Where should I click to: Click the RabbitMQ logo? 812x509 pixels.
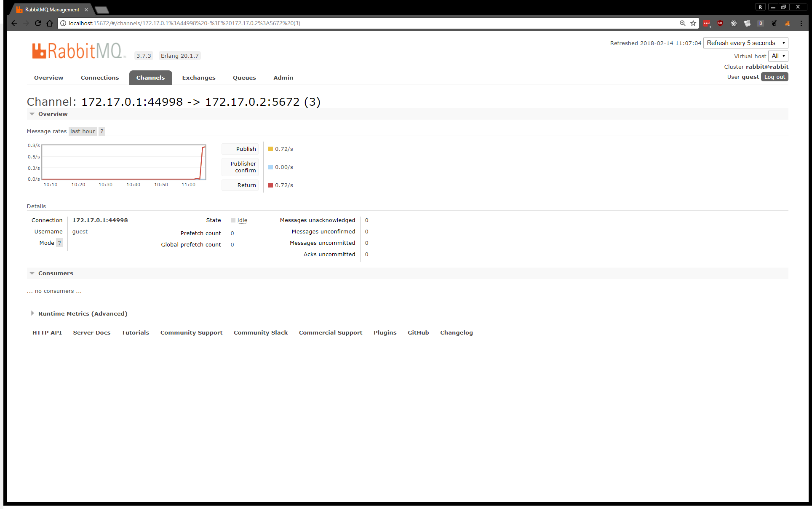point(77,51)
